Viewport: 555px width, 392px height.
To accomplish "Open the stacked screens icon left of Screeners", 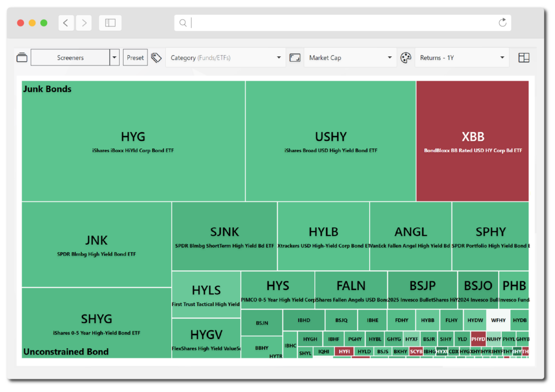I will coord(22,57).
